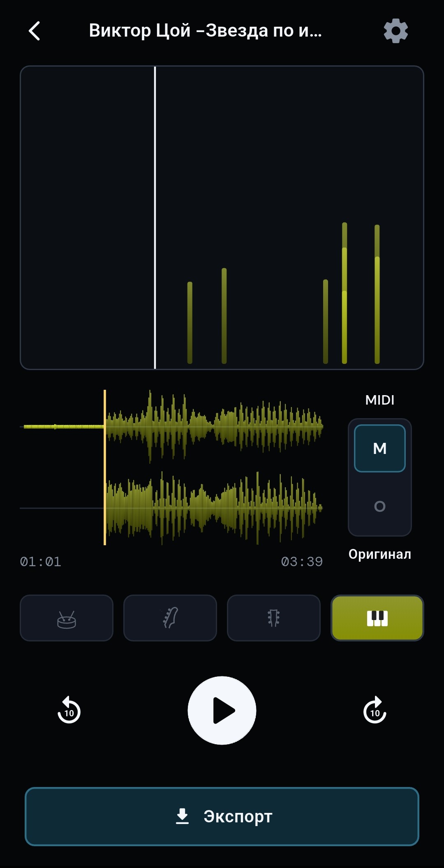Switch to MIDI mode with the M toggle
The image size is (444, 868).
pyautogui.click(x=380, y=448)
